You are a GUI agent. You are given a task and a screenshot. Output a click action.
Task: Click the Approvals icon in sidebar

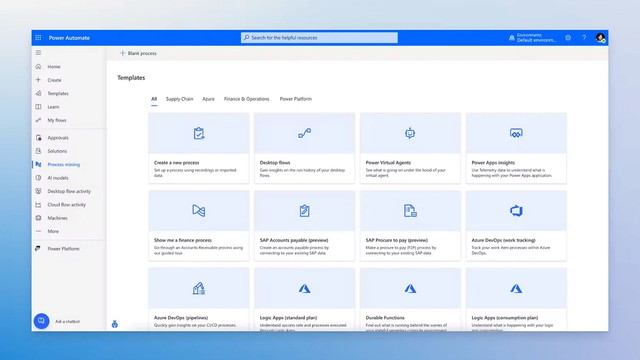38,138
